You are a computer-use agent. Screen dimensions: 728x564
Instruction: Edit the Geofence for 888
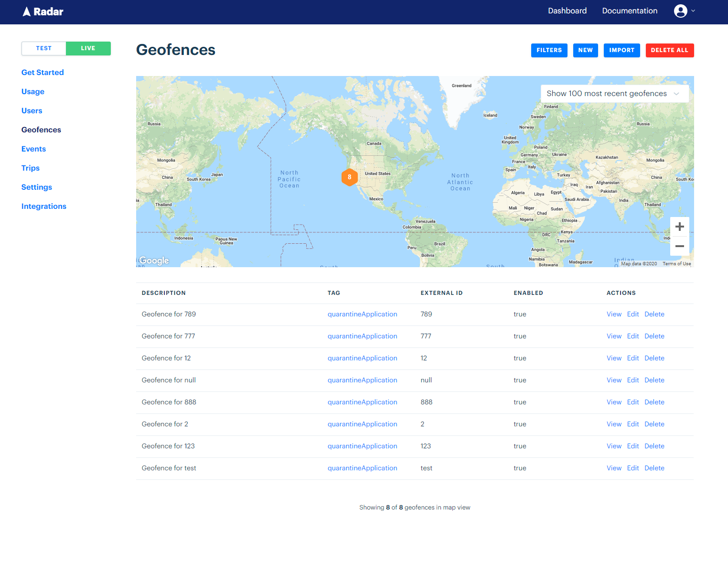point(633,402)
